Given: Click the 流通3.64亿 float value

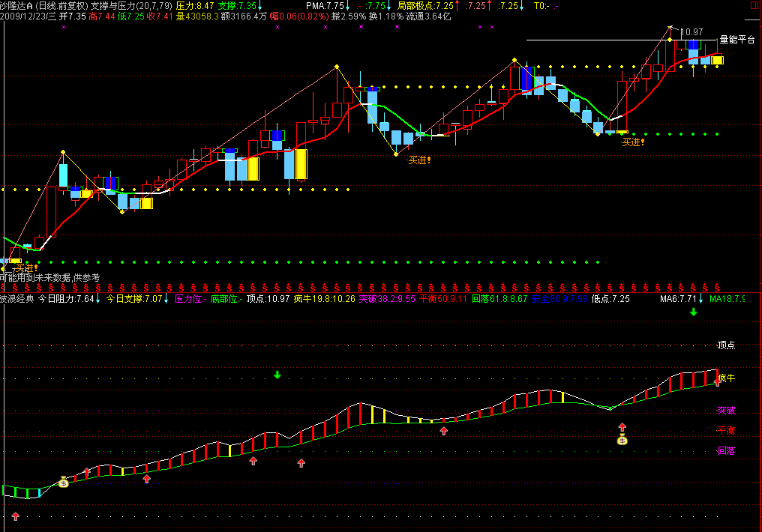Looking at the screenshot, I should [x=429, y=16].
